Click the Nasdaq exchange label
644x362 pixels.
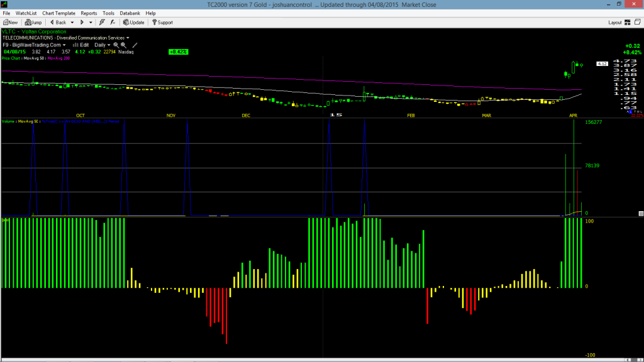click(x=126, y=52)
